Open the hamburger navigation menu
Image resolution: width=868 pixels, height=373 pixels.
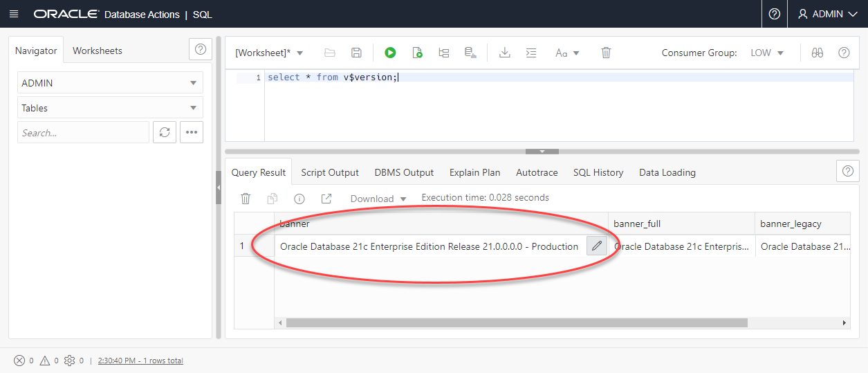click(14, 14)
